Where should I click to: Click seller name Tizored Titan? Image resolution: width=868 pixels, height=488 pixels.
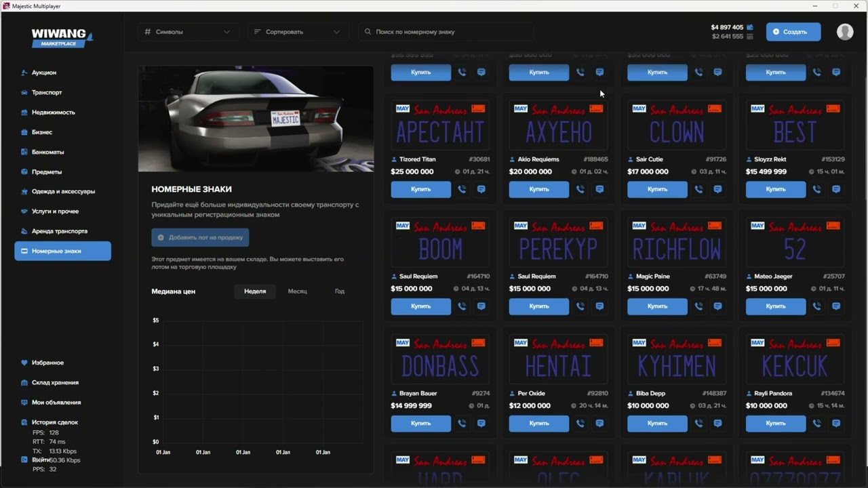(x=418, y=159)
